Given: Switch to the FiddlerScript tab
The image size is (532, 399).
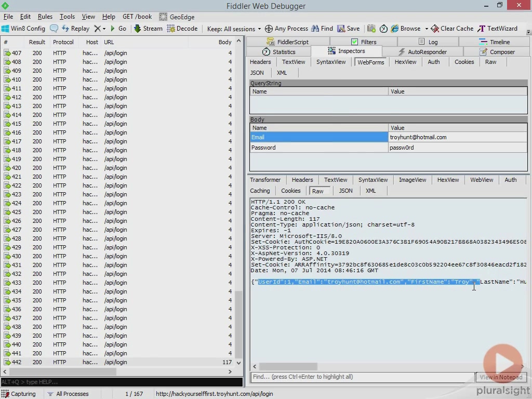Looking at the screenshot, I should pyautogui.click(x=287, y=42).
